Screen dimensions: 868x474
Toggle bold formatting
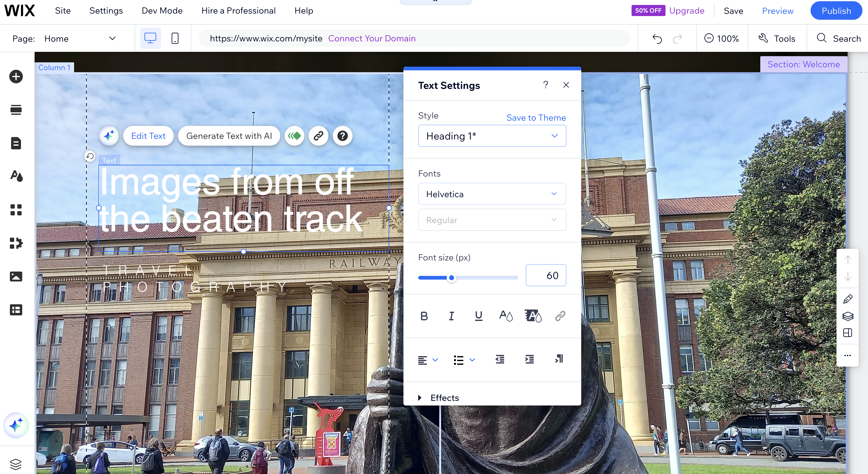[424, 316]
